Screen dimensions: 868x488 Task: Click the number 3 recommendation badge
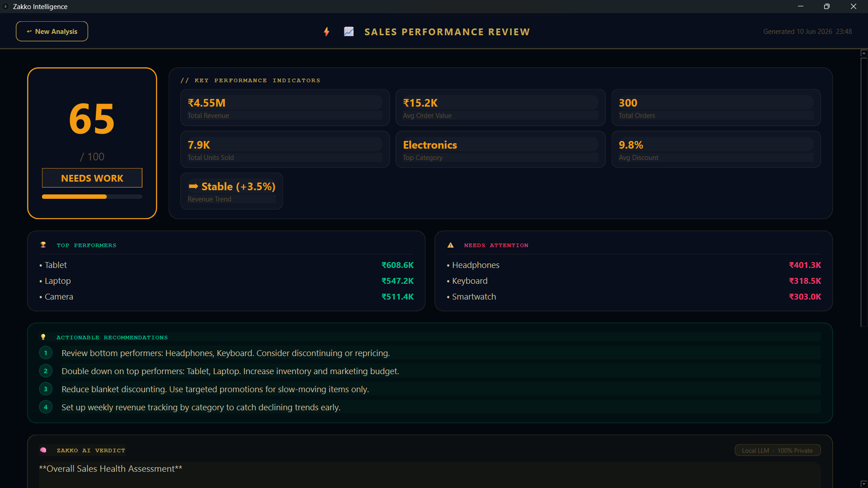point(46,389)
